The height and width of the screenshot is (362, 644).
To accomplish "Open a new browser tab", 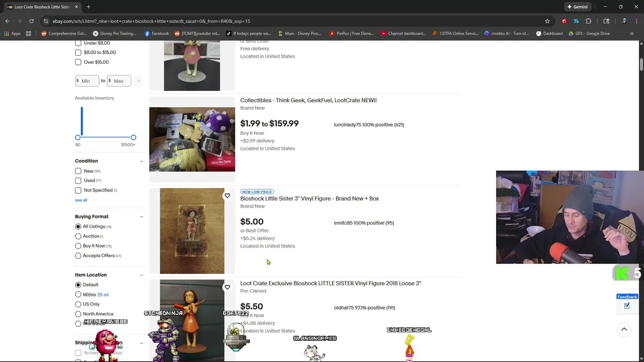I will point(89,7).
